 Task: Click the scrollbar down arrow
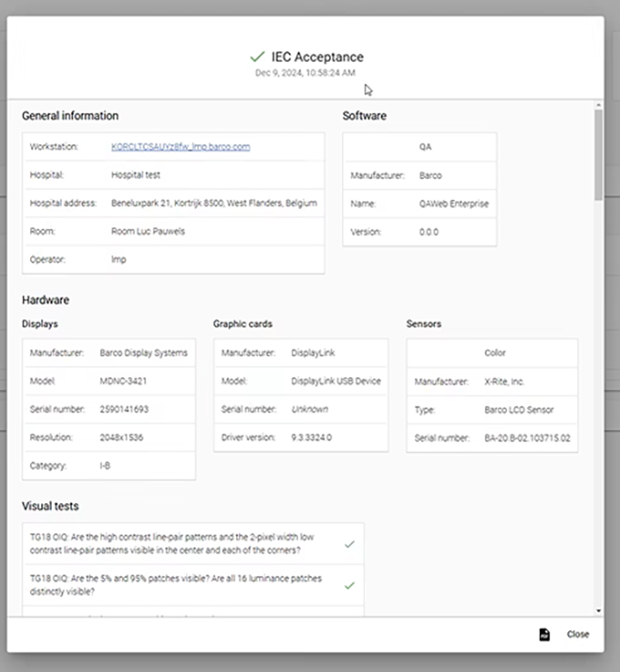coord(598,611)
